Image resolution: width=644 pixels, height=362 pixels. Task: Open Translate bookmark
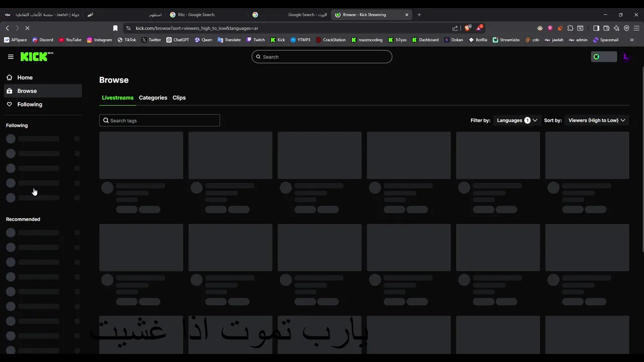click(229, 40)
